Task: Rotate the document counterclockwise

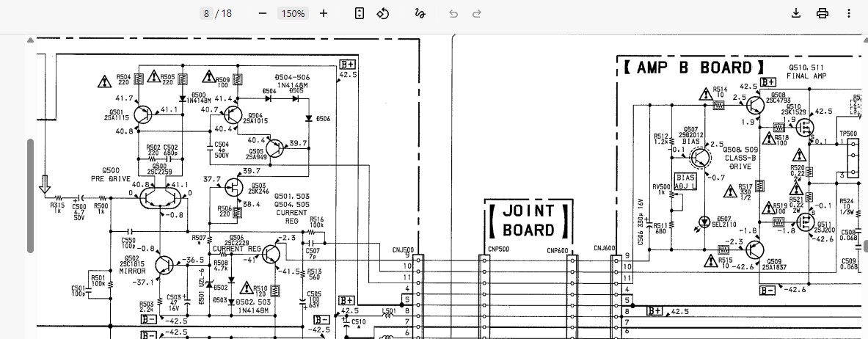Action: click(x=383, y=13)
